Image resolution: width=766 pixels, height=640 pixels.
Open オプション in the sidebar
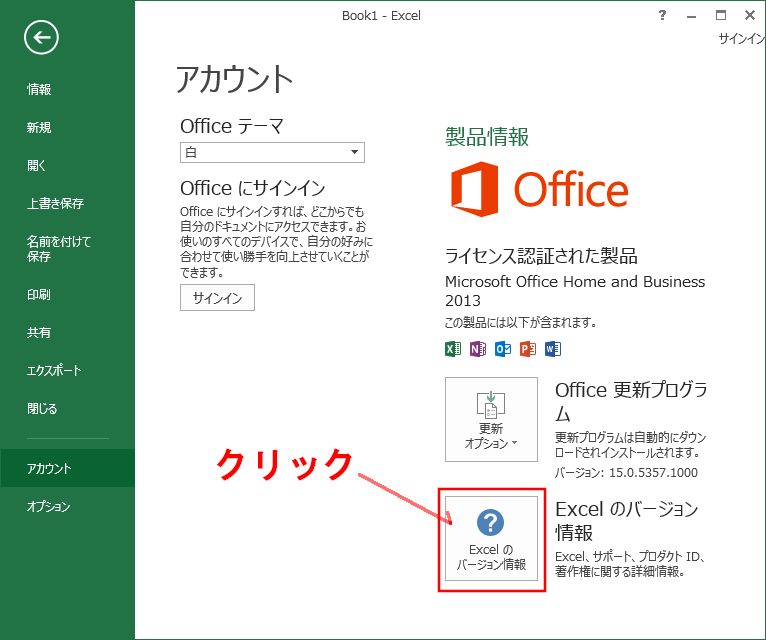(48, 507)
